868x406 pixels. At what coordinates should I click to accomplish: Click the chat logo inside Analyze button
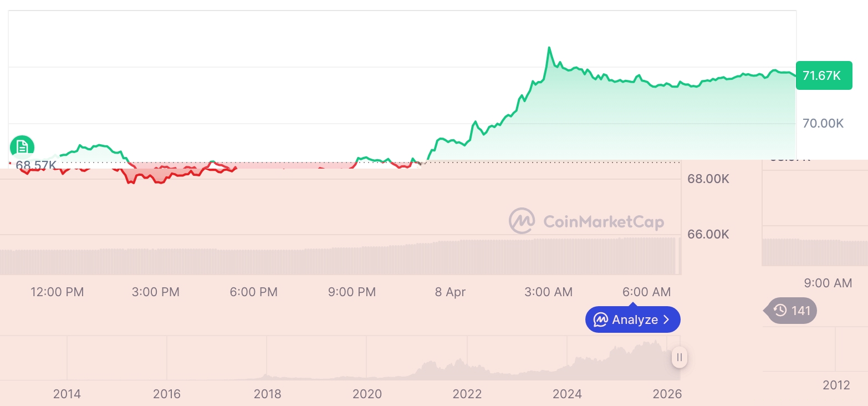pyautogui.click(x=600, y=319)
